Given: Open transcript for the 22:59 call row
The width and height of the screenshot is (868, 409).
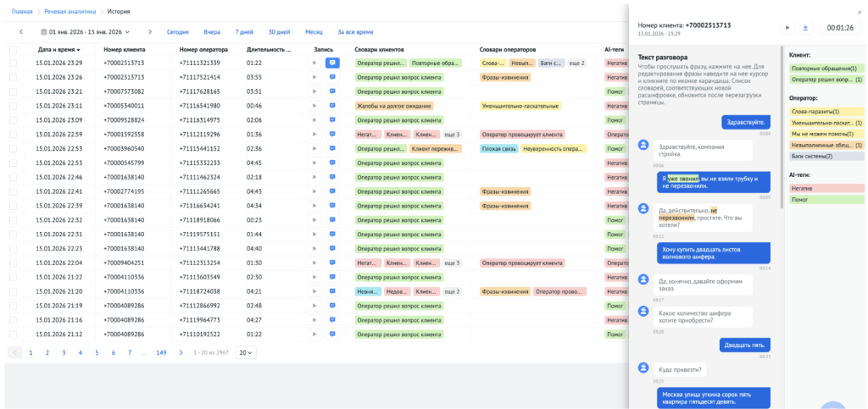Looking at the screenshot, I should click(x=332, y=135).
